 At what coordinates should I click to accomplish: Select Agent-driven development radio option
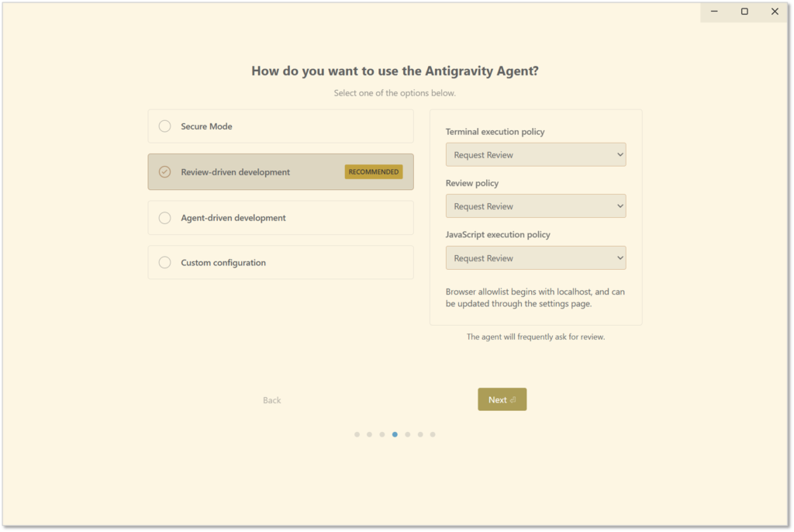coord(165,218)
